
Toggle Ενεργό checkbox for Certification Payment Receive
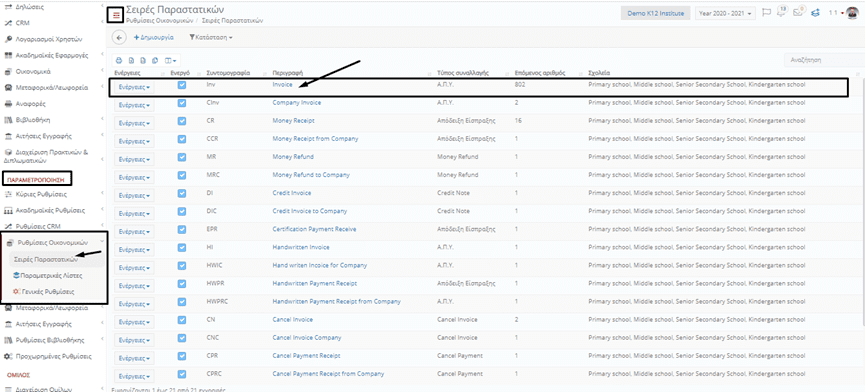click(x=182, y=230)
